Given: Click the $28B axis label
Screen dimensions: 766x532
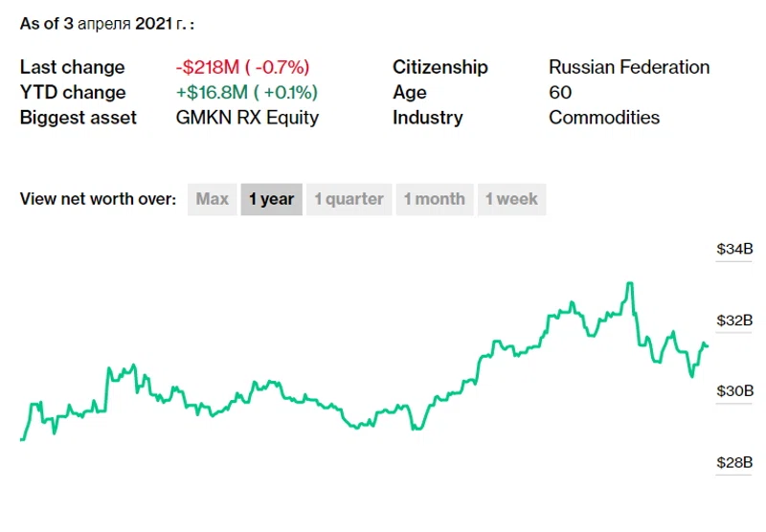Looking at the screenshot, I should pos(734,462).
